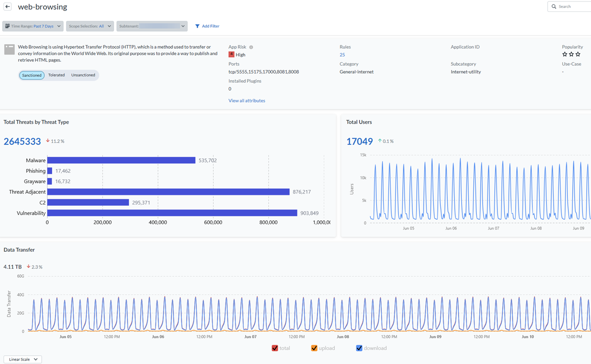Click the Time Range calendar icon
This screenshot has height=364, width=591.
7,26
